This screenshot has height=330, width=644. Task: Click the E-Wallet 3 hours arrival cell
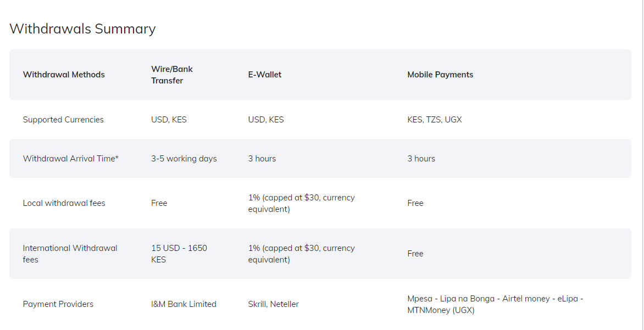point(262,159)
